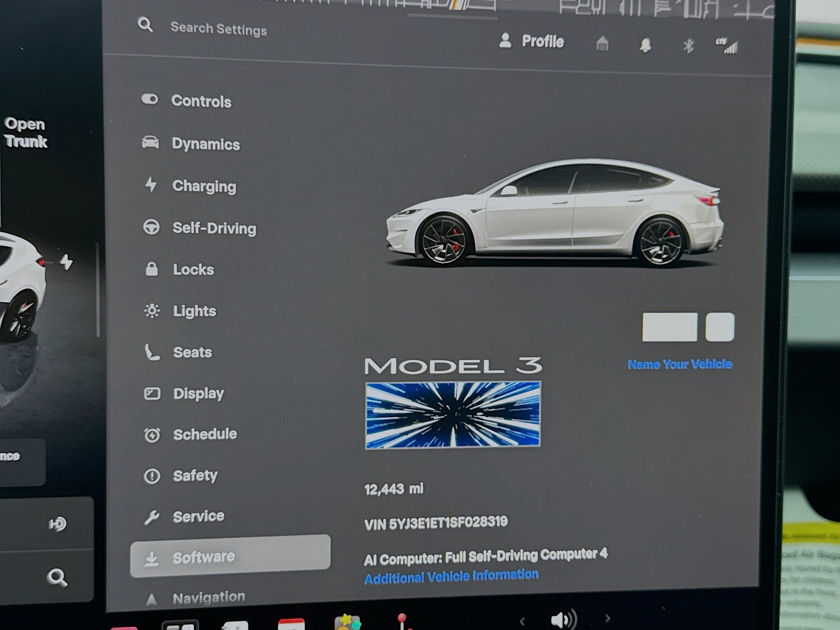Tap the 12,443 mi odometer reading

pos(394,488)
